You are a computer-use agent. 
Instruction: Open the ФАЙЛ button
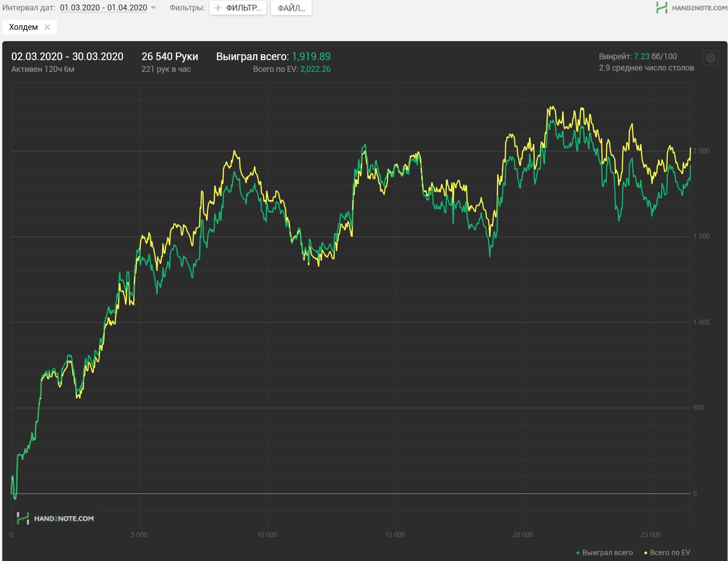point(291,8)
